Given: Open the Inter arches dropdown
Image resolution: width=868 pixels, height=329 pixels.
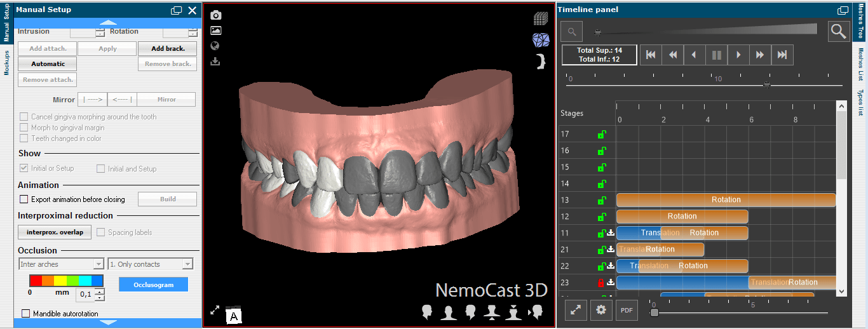Looking at the screenshot, I should pyautogui.click(x=61, y=264).
